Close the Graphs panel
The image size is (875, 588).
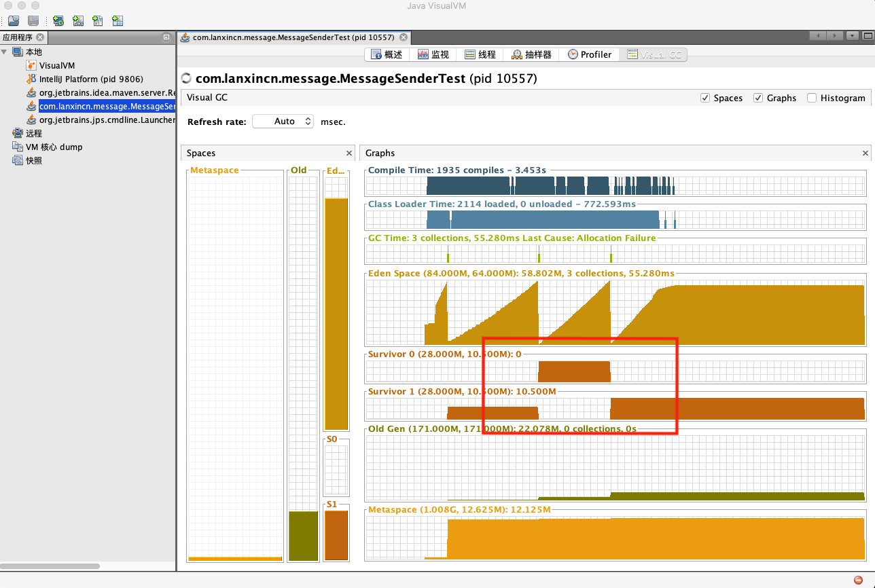pyautogui.click(x=865, y=153)
